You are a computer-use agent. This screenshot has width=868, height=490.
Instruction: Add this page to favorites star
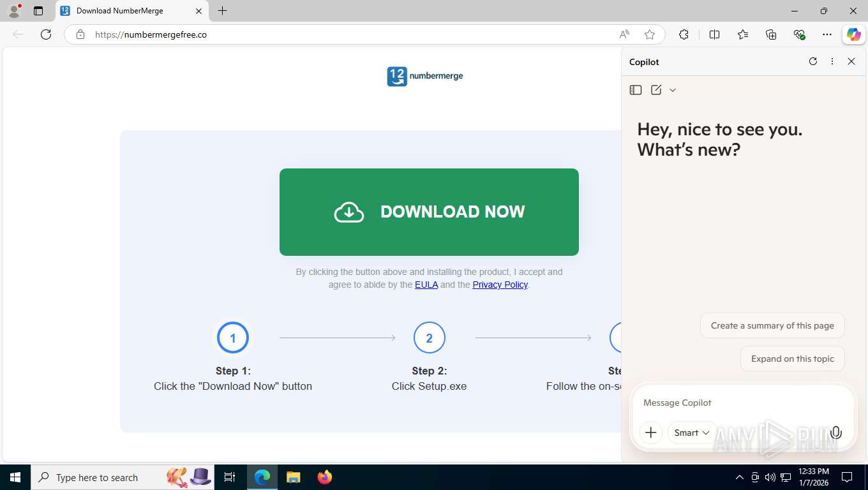tap(650, 34)
